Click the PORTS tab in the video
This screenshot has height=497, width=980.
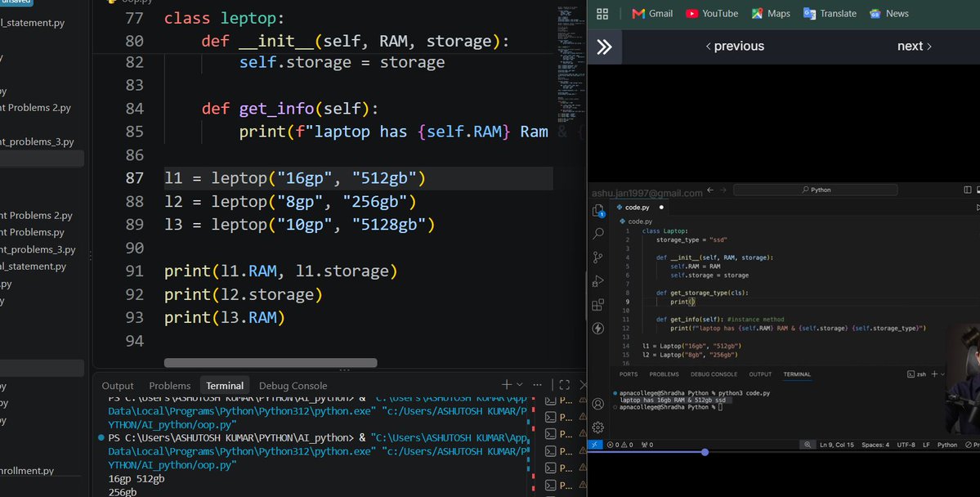tap(629, 374)
